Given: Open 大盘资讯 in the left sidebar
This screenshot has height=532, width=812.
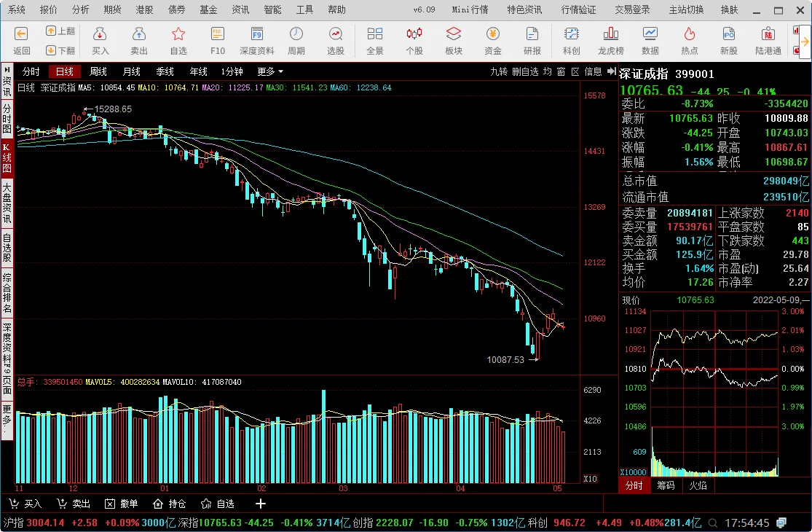Looking at the screenshot, I should [x=7, y=203].
